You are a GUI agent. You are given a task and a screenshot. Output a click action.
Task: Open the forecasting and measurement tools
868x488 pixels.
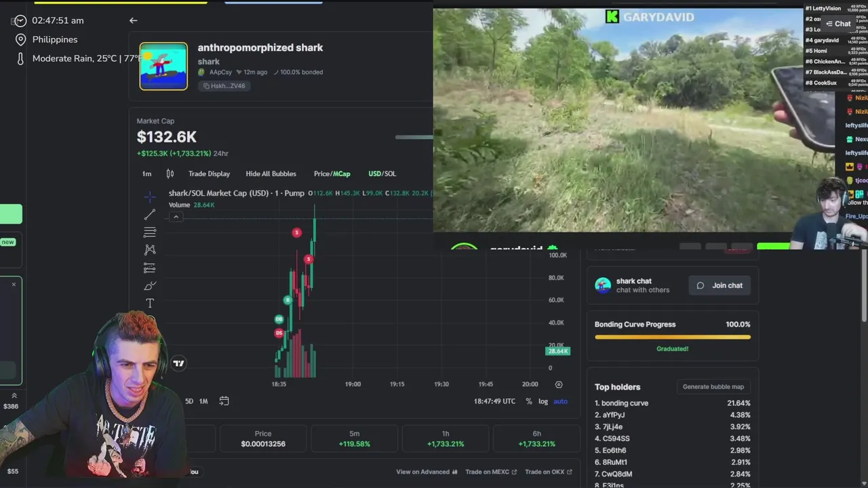pos(150,268)
